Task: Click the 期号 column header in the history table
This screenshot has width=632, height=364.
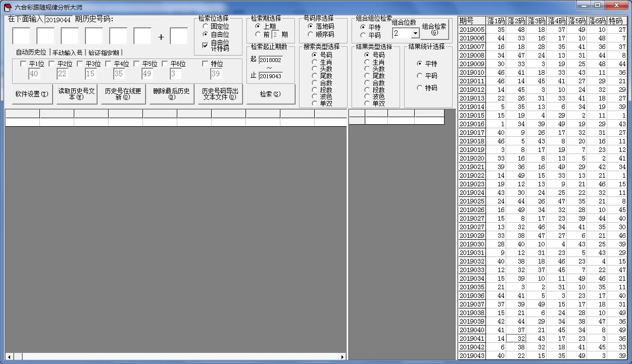Action: tap(471, 21)
